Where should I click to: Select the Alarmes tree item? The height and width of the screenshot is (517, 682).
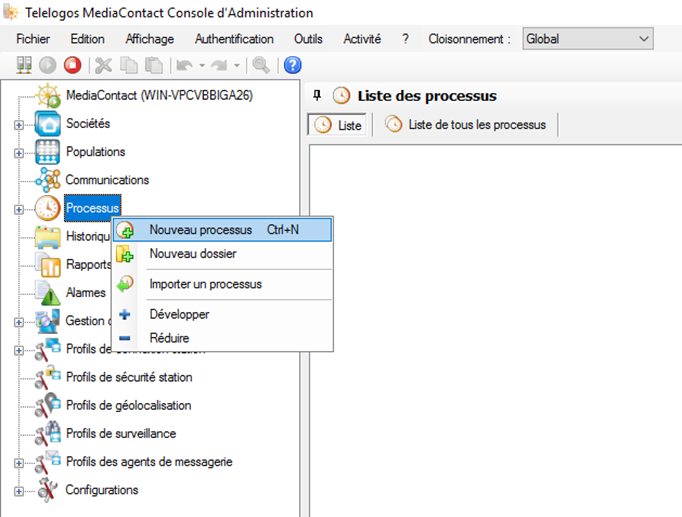coord(86,293)
